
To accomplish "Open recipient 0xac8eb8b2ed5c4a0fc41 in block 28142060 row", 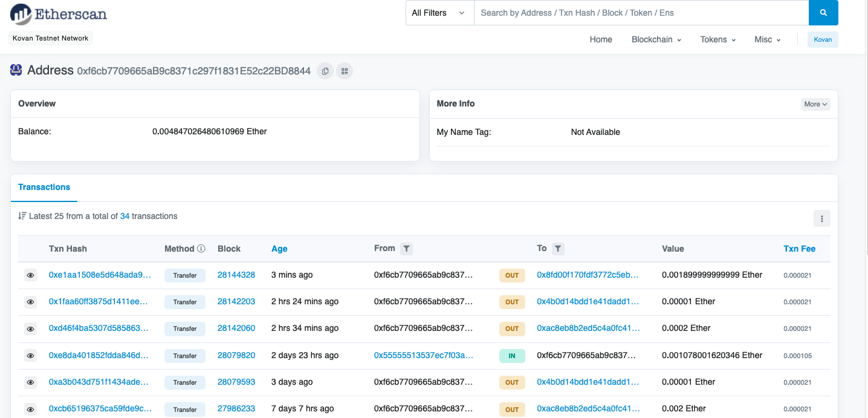I will point(588,328).
